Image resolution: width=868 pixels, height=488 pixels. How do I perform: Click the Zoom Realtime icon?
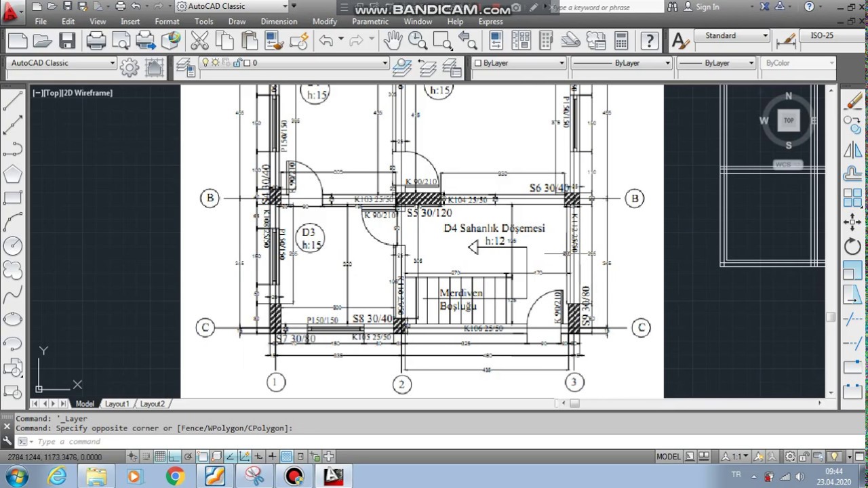coord(418,41)
